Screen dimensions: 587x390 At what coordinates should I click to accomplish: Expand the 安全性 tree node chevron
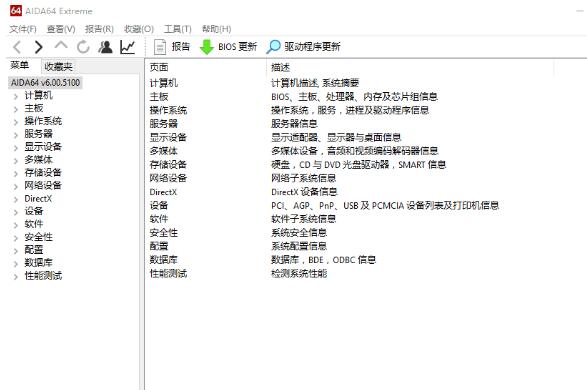(16, 238)
